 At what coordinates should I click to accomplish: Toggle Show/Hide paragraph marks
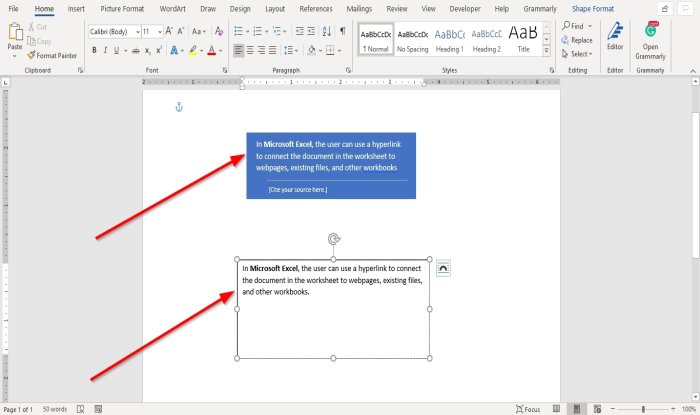342,31
